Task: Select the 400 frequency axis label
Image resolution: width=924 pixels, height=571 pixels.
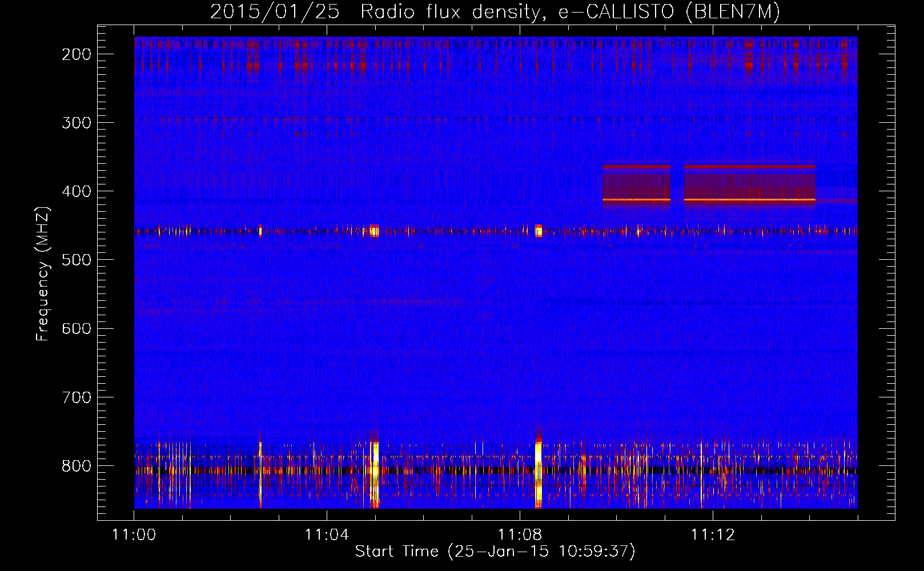Action: pyautogui.click(x=77, y=191)
